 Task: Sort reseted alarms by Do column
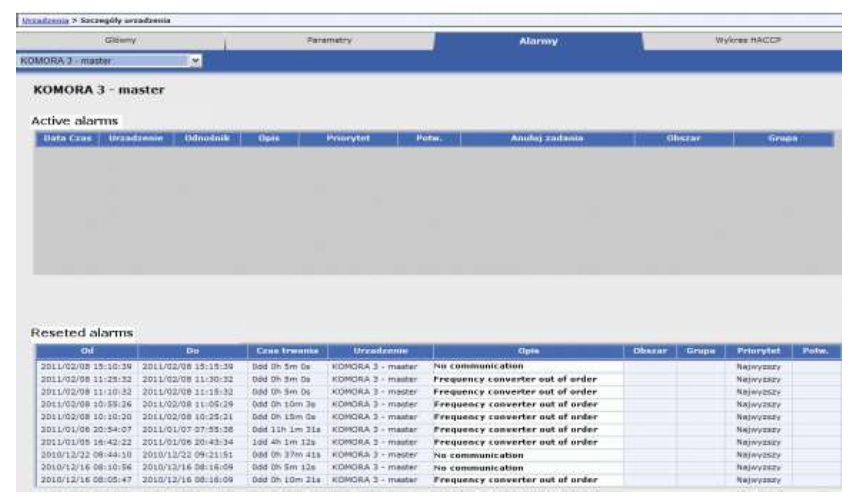(x=191, y=351)
